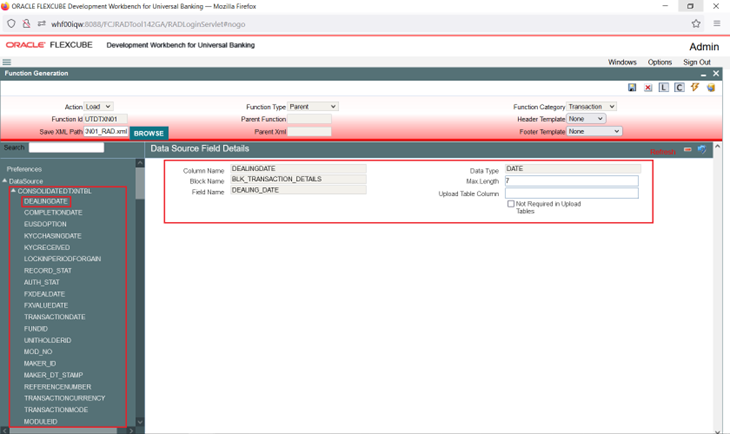Open the Firefox application menu
This screenshot has width=730, height=434.
716,23
